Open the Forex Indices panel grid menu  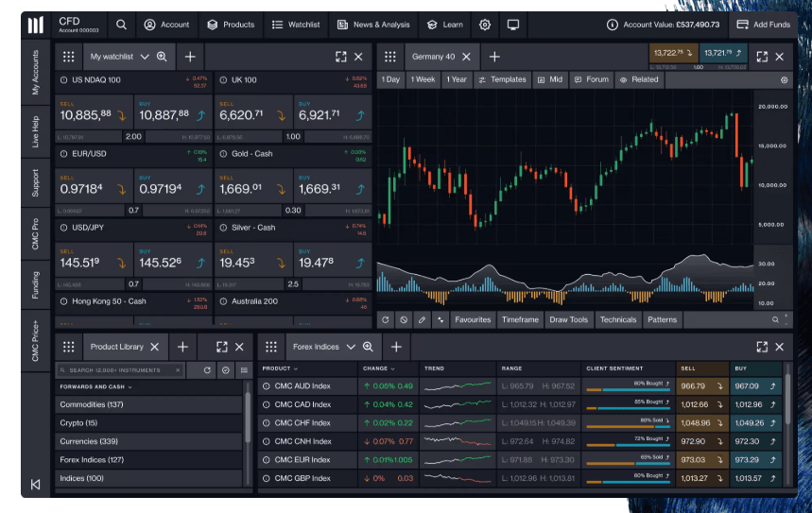271,347
